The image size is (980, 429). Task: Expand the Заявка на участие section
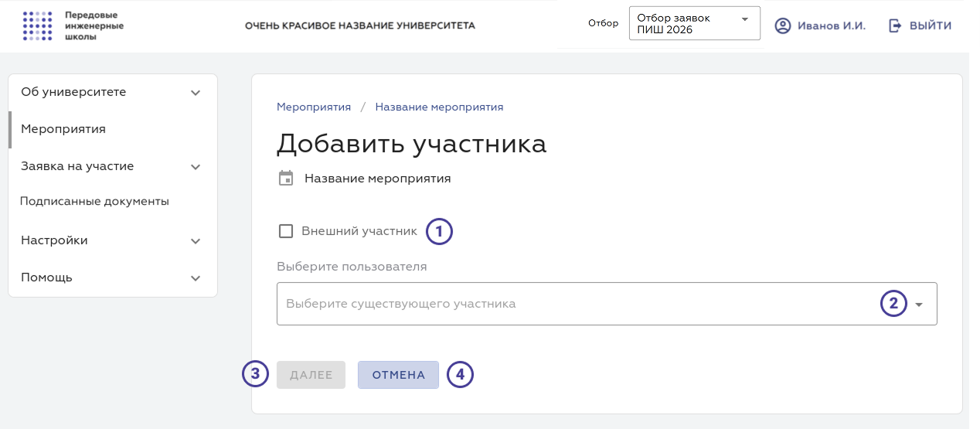coord(196,167)
